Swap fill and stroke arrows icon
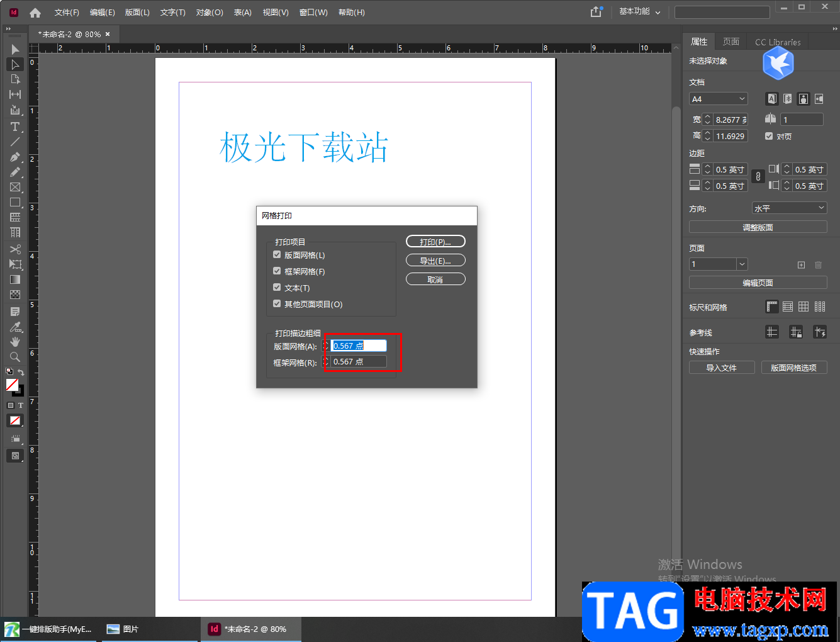Image resolution: width=840 pixels, height=642 pixels. pos(21,372)
